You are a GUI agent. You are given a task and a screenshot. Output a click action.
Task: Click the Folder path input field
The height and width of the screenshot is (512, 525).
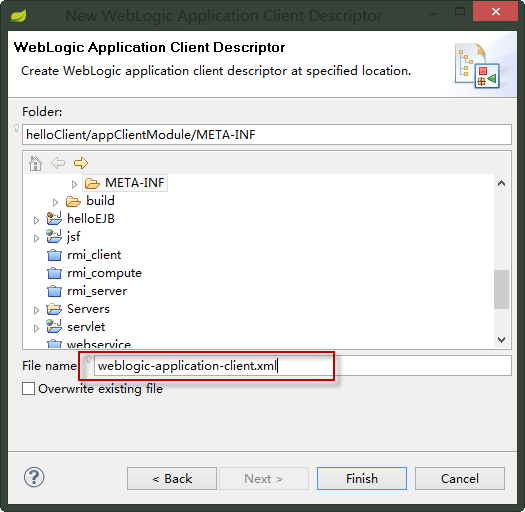click(267, 135)
